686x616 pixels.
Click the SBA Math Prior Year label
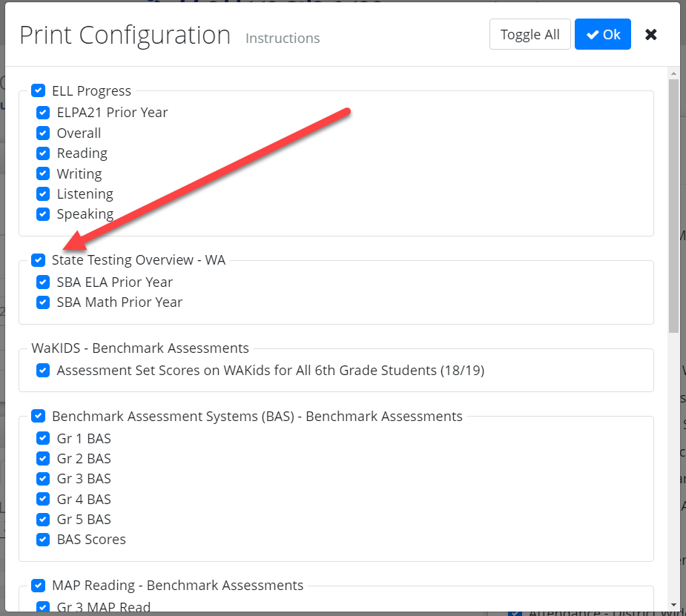[119, 302]
